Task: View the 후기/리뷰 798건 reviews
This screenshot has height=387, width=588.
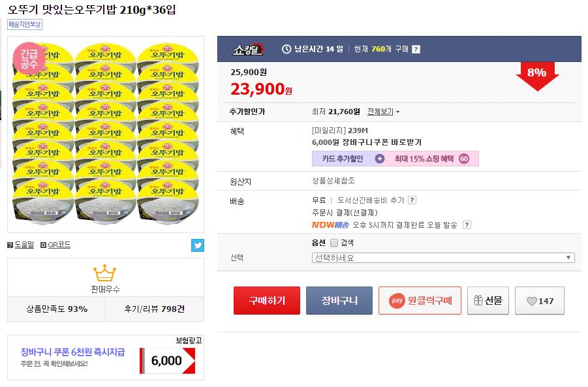Action: pos(154,309)
